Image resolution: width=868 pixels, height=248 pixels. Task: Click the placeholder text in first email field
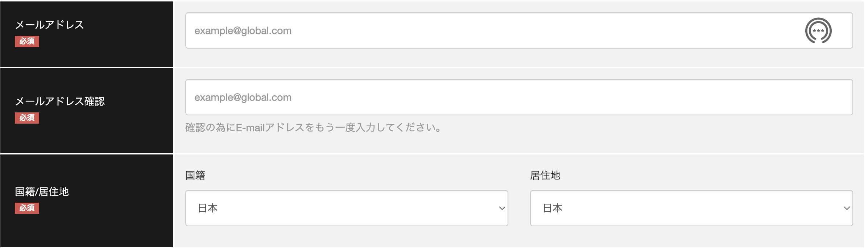[243, 31]
